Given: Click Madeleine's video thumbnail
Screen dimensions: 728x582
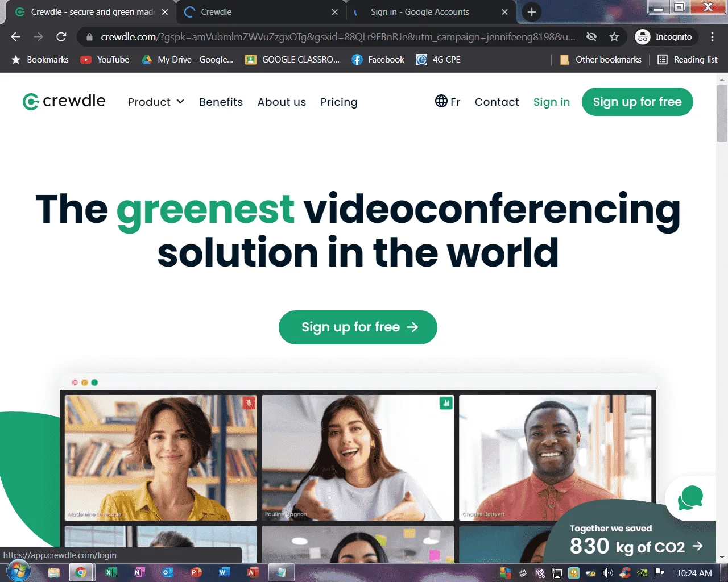Looking at the screenshot, I should click(161, 458).
